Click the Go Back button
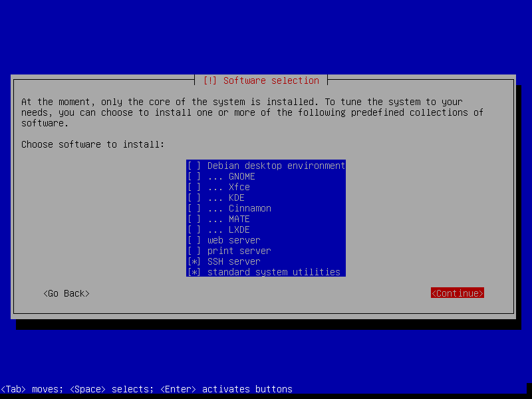This screenshot has width=532, height=399. tap(66, 293)
